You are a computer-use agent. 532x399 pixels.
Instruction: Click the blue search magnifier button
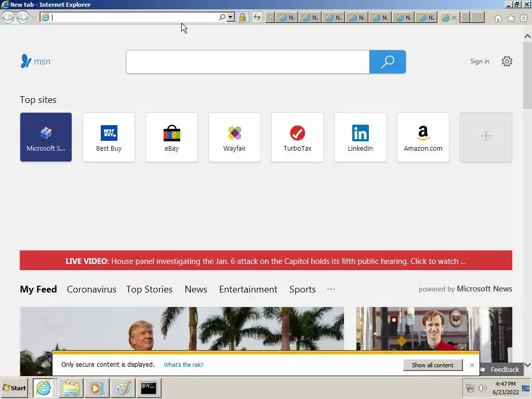[388, 62]
